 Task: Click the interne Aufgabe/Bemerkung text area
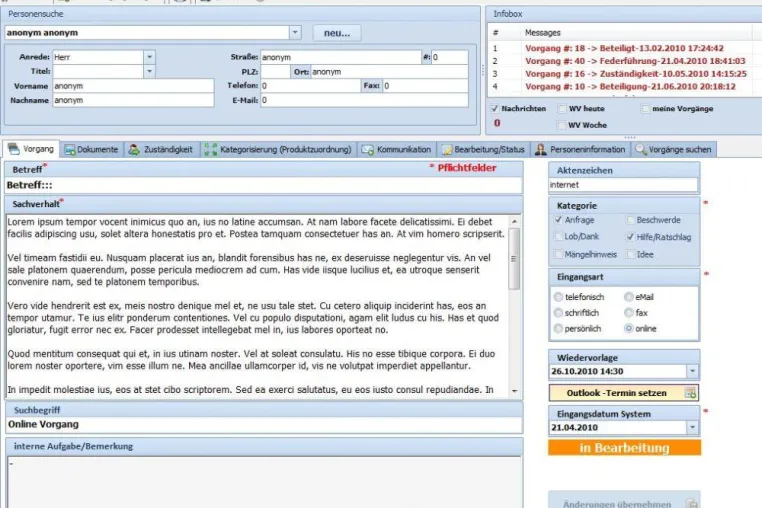(264, 482)
